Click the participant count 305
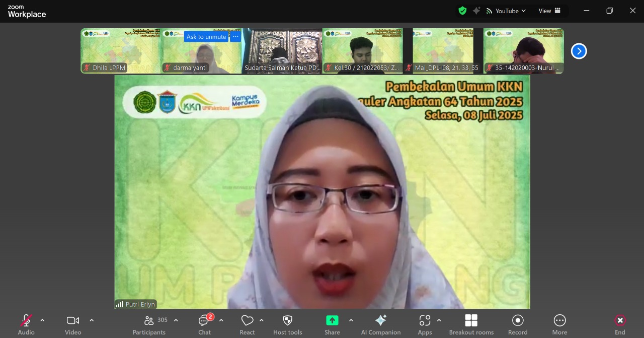Screen dimensions: 644x338 163,320
